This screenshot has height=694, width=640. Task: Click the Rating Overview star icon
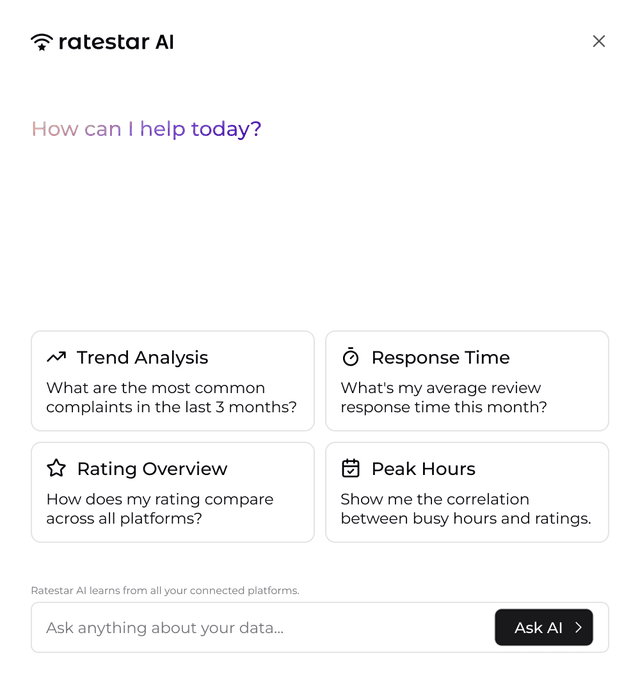click(56, 468)
